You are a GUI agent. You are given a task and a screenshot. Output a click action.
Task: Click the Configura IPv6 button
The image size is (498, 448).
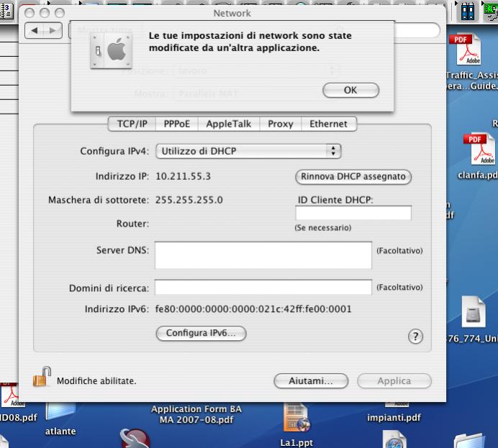coord(201,334)
